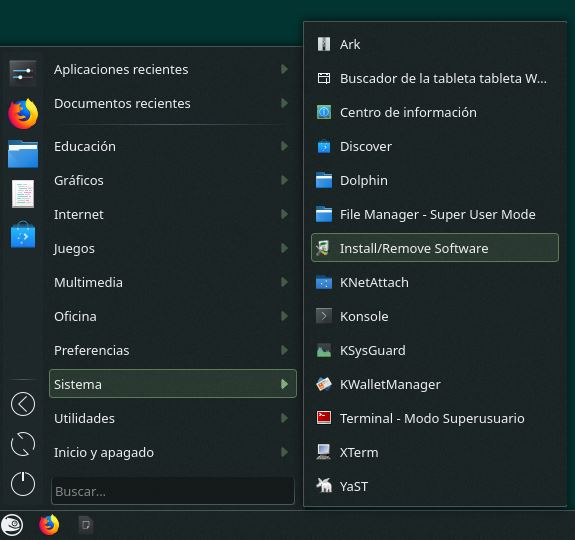575x540 pixels.
Task: Select the Gráficos category
Action: (x=173, y=180)
